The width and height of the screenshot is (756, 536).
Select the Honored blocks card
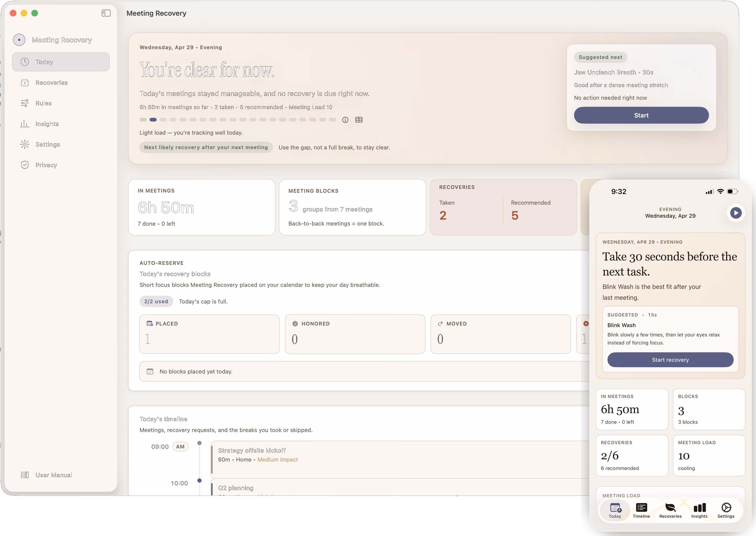pyautogui.click(x=355, y=334)
